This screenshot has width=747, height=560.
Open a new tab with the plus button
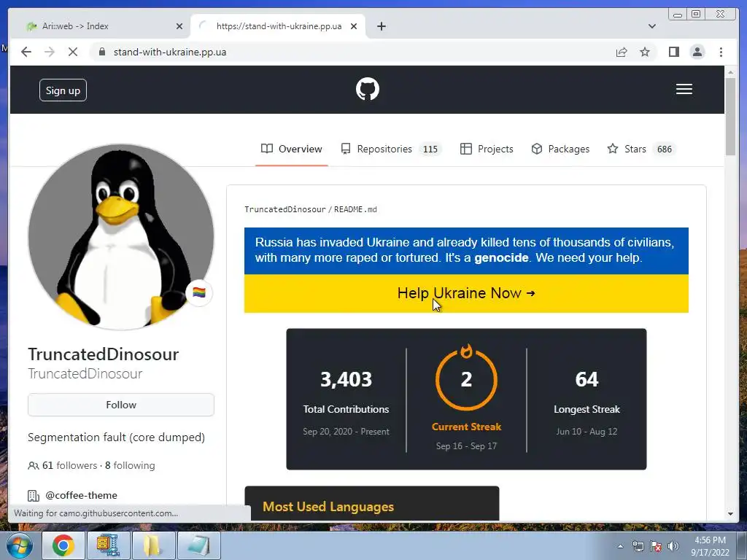point(381,26)
